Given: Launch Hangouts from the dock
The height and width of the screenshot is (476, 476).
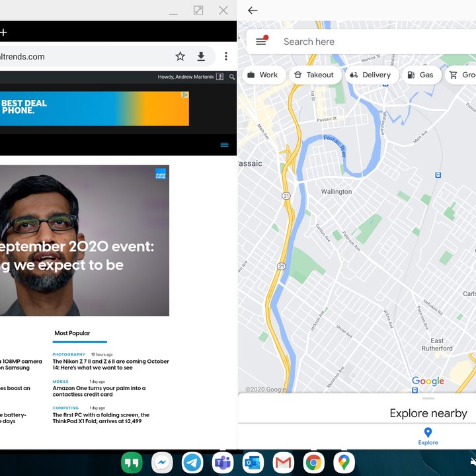Looking at the screenshot, I should point(132,463).
